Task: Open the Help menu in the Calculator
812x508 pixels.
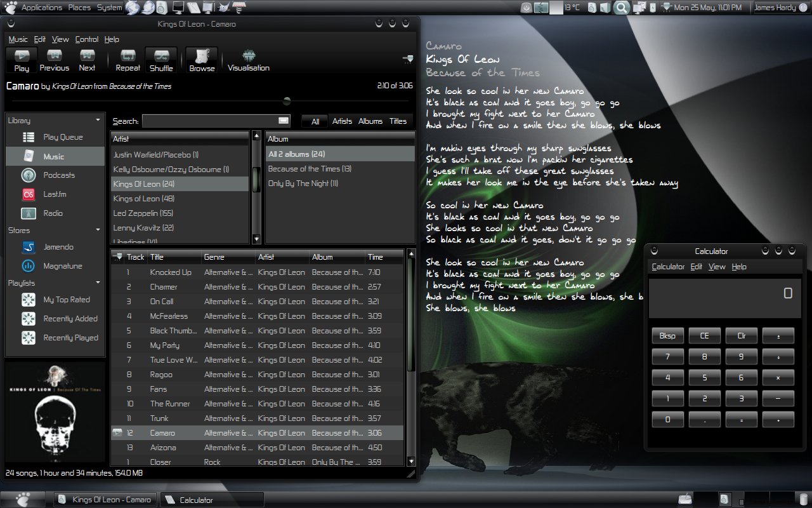Action: (x=739, y=267)
